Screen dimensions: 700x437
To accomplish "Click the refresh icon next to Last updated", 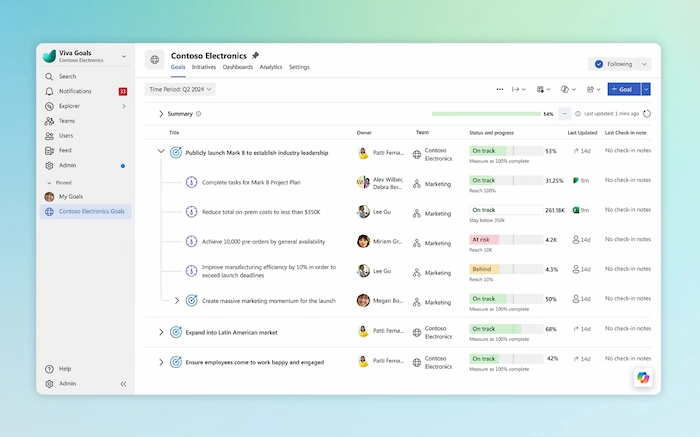I will pos(647,114).
